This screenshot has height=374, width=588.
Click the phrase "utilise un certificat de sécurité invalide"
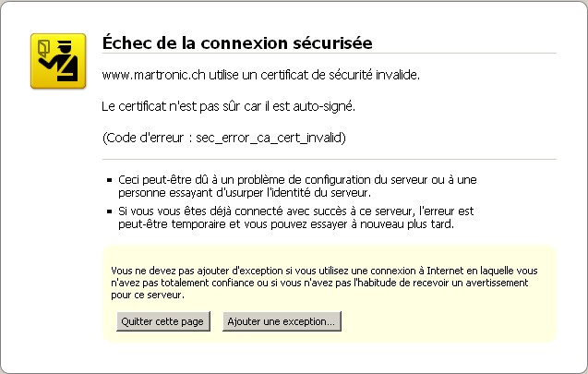310,73
